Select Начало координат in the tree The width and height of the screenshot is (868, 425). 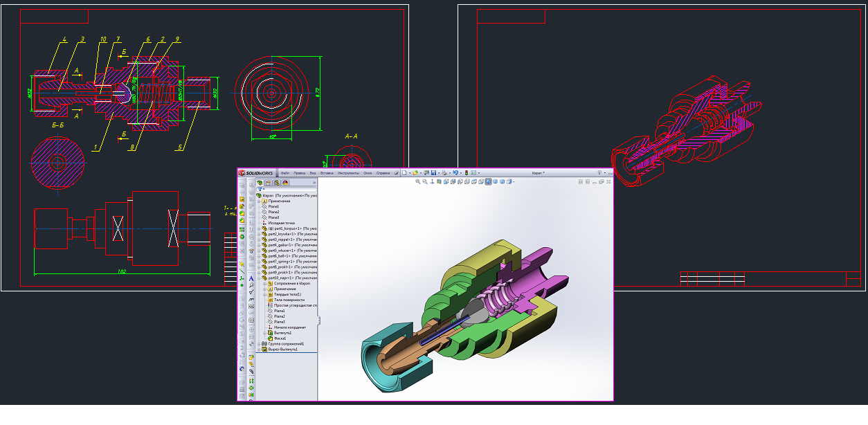287,327
